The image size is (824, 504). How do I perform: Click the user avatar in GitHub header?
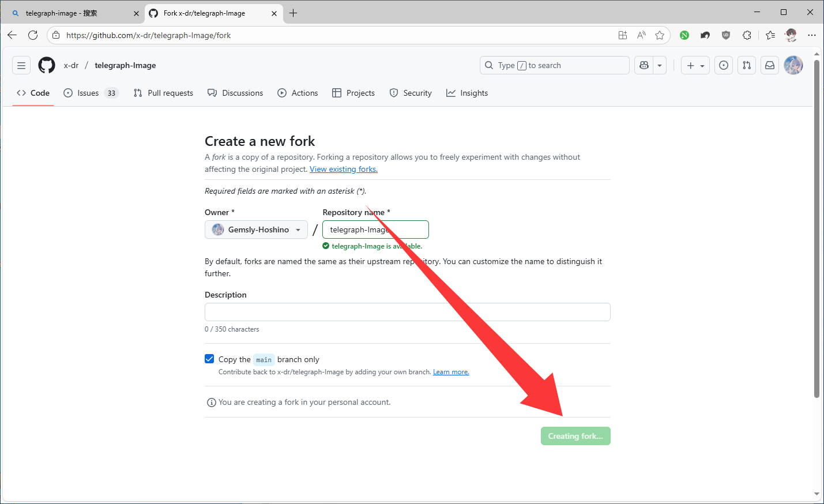pyautogui.click(x=793, y=65)
